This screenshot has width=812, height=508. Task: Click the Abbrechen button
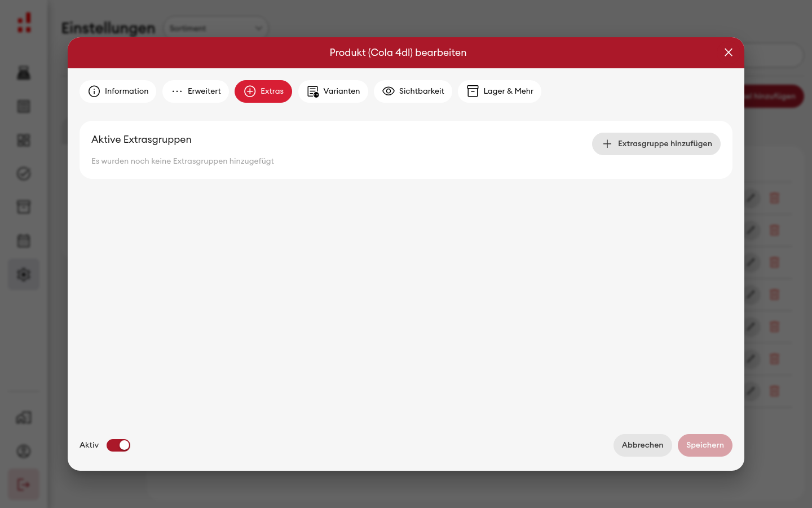(643, 445)
